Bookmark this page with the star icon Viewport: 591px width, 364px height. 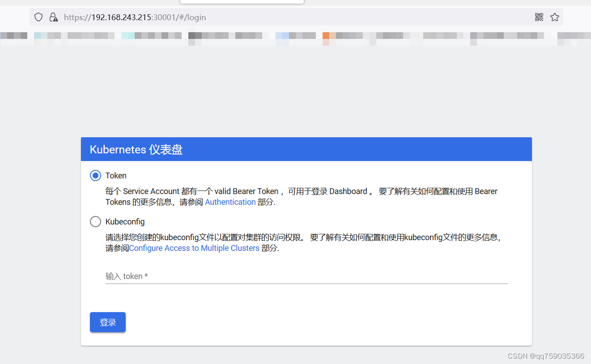(x=555, y=17)
